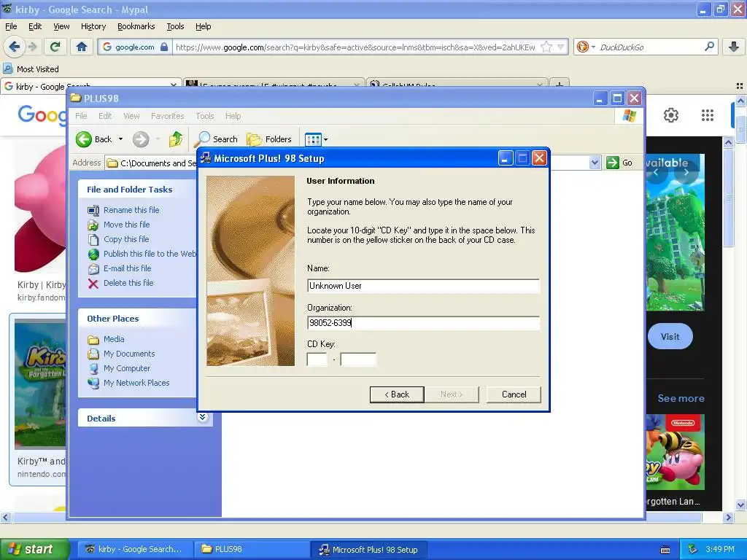Click the padlock icon in the URL bar
747x560 pixels.
(164, 47)
